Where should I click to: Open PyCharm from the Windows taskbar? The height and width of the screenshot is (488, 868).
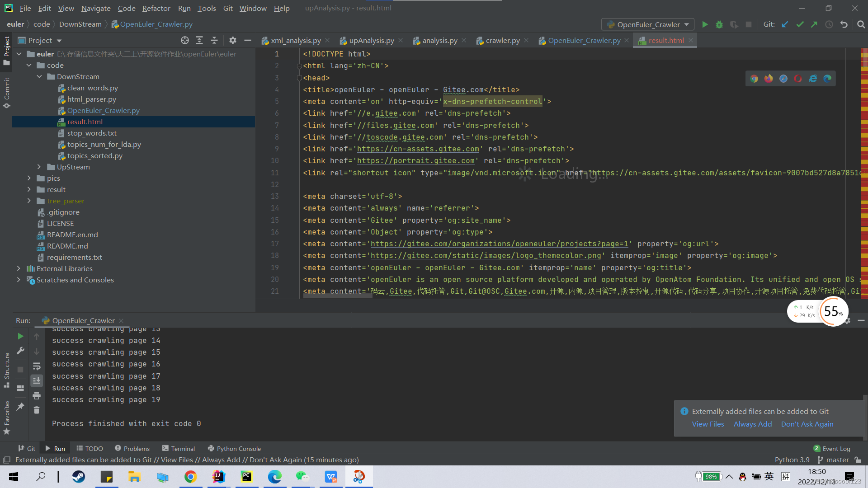pos(246,476)
